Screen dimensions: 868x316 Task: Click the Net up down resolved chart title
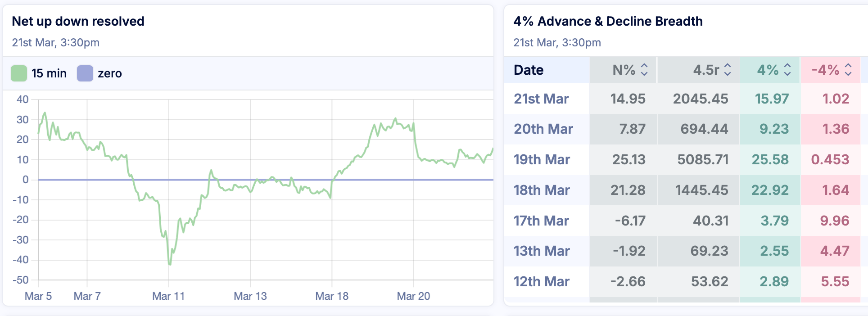[x=78, y=21]
